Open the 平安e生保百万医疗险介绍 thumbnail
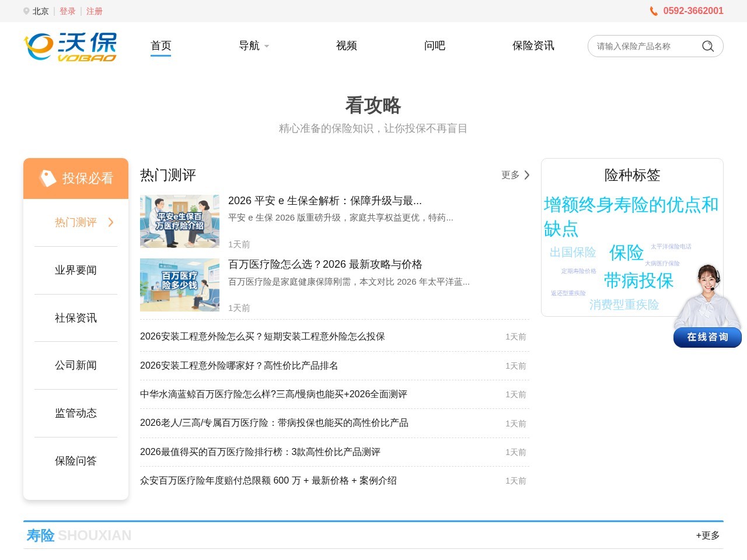Viewport: 747px width, 560px height. click(x=180, y=221)
